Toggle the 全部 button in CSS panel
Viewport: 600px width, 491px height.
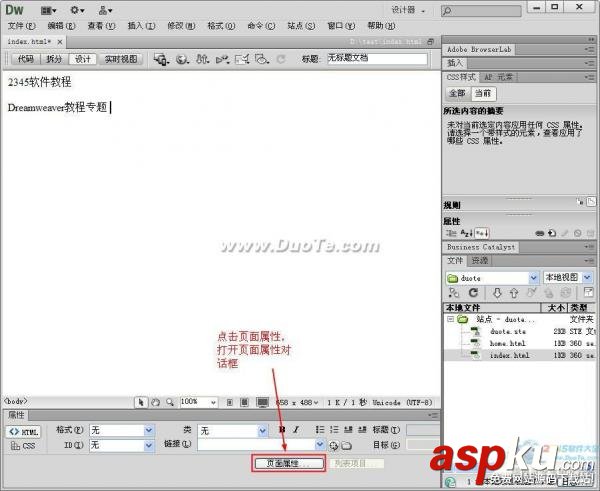(x=457, y=93)
